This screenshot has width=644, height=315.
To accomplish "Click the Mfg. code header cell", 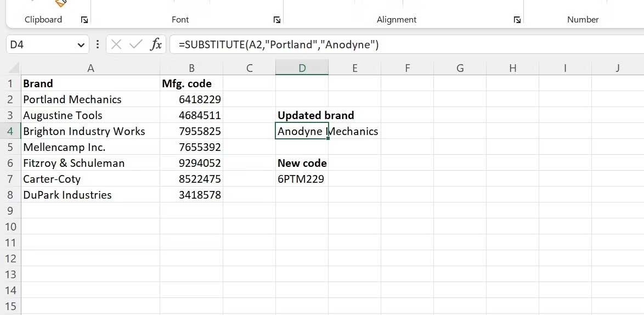I will [191, 84].
